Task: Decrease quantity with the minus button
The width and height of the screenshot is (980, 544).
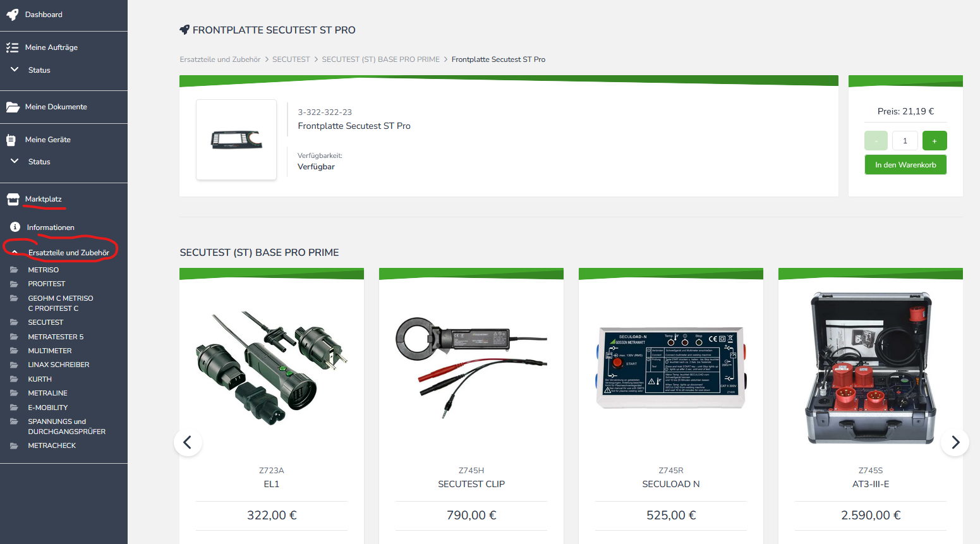Action: click(876, 141)
